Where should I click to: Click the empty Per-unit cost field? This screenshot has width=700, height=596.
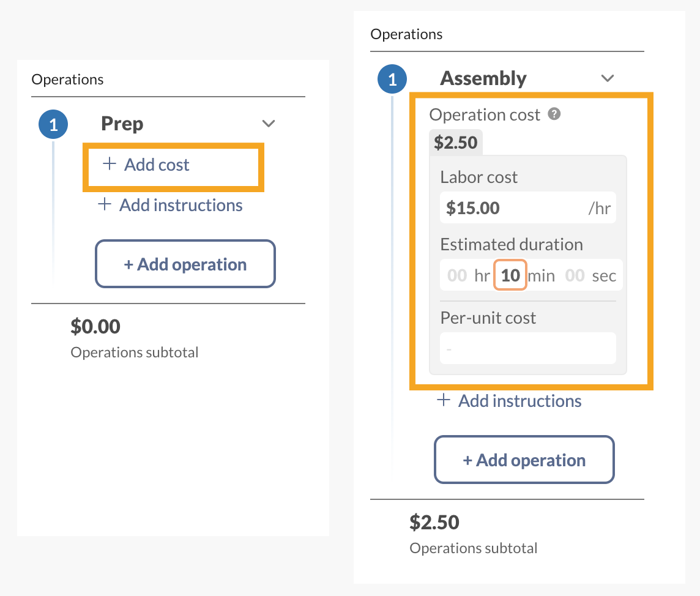click(x=527, y=348)
